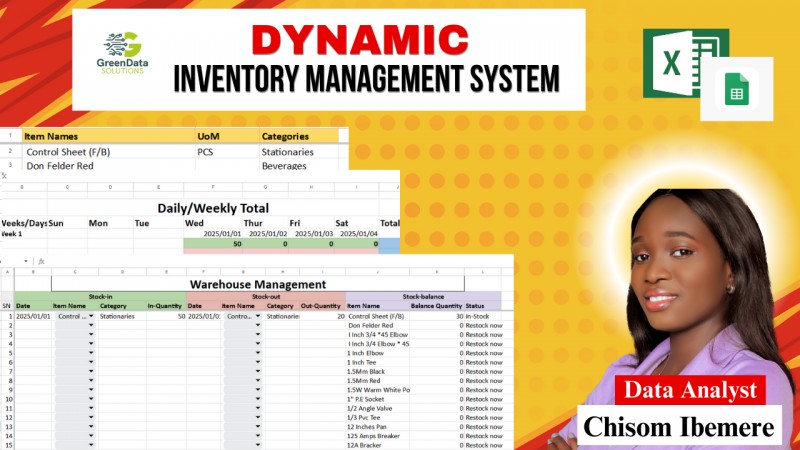Click the Google Sheets logo icon
The image size is (800, 450).
737,89
